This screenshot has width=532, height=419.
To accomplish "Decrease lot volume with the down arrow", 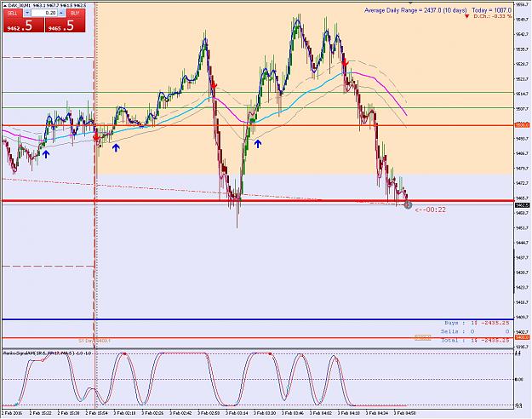I will point(27,13).
